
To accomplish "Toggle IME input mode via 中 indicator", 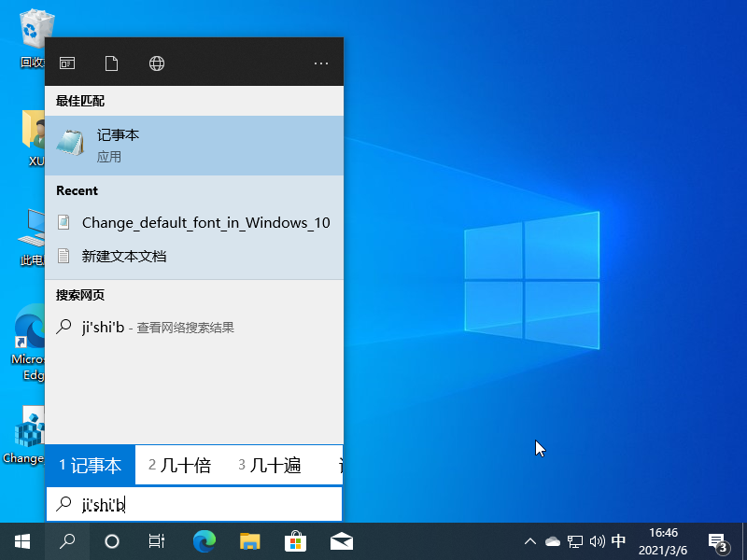I will tap(618, 539).
